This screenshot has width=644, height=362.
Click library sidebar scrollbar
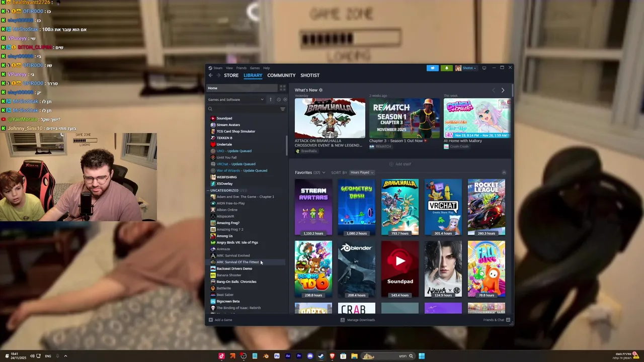click(x=287, y=146)
